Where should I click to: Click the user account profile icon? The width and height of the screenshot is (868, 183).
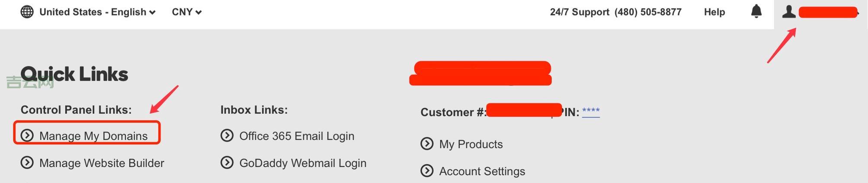coord(789,12)
